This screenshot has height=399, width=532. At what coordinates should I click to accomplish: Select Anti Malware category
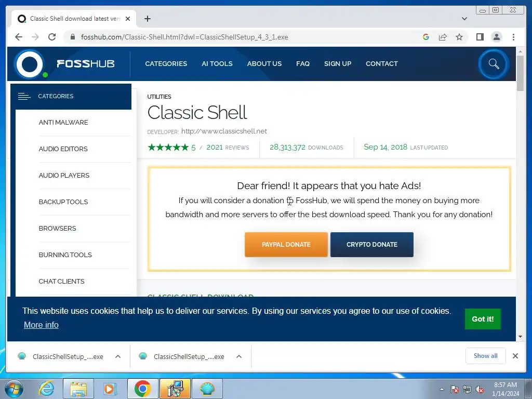tap(63, 123)
